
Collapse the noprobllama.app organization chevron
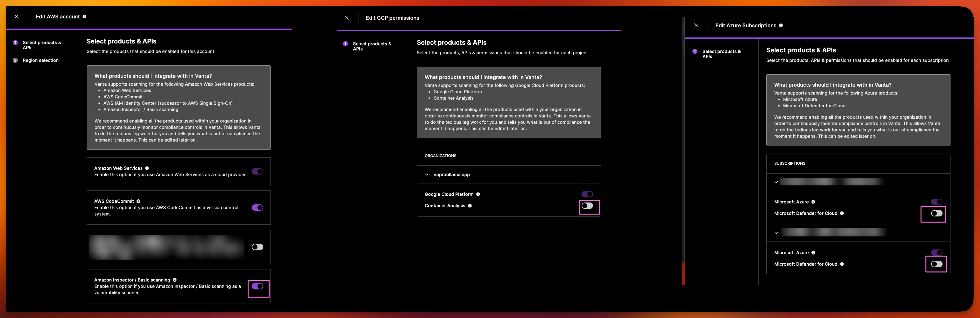click(427, 175)
